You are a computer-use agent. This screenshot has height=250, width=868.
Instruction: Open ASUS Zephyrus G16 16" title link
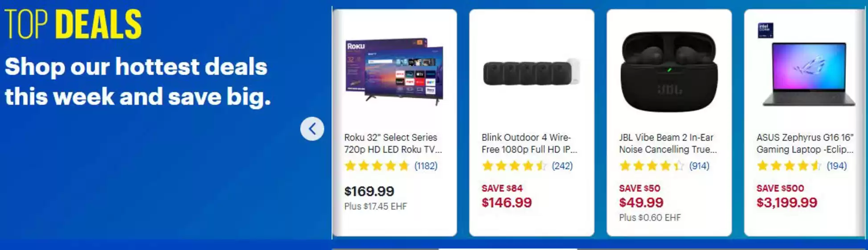coord(805,143)
